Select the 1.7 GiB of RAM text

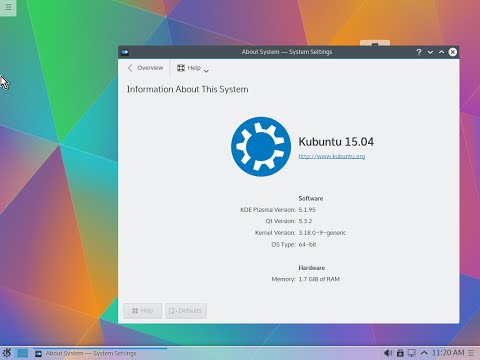pos(319,279)
